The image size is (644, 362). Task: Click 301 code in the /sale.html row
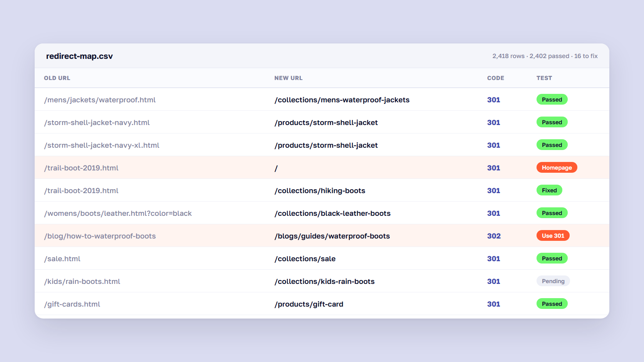tap(494, 259)
